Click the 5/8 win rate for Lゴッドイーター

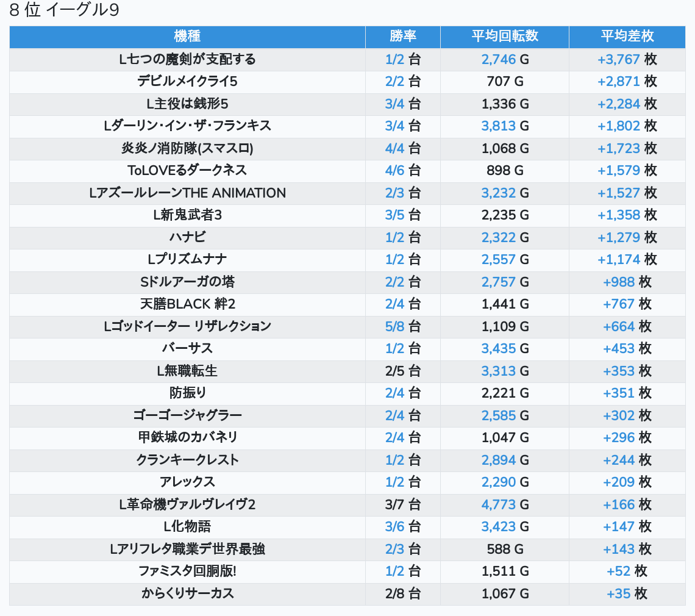(x=394, y=326)
